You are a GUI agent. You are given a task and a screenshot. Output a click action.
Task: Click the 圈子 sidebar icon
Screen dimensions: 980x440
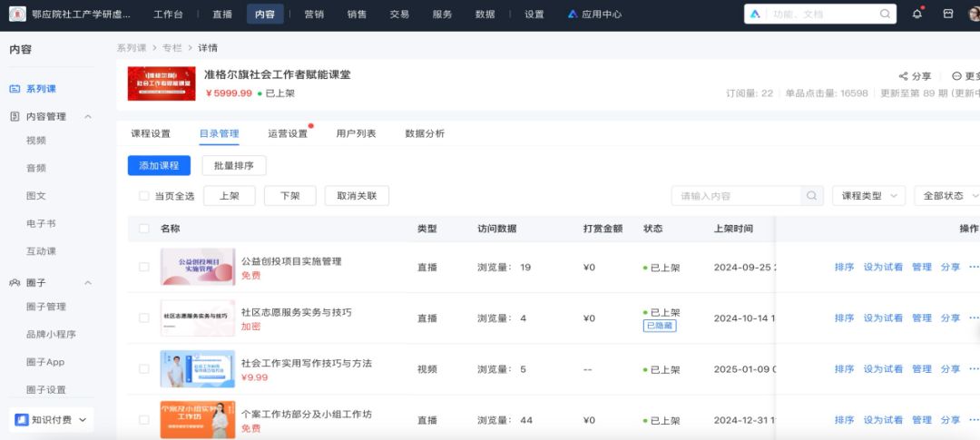15,282
